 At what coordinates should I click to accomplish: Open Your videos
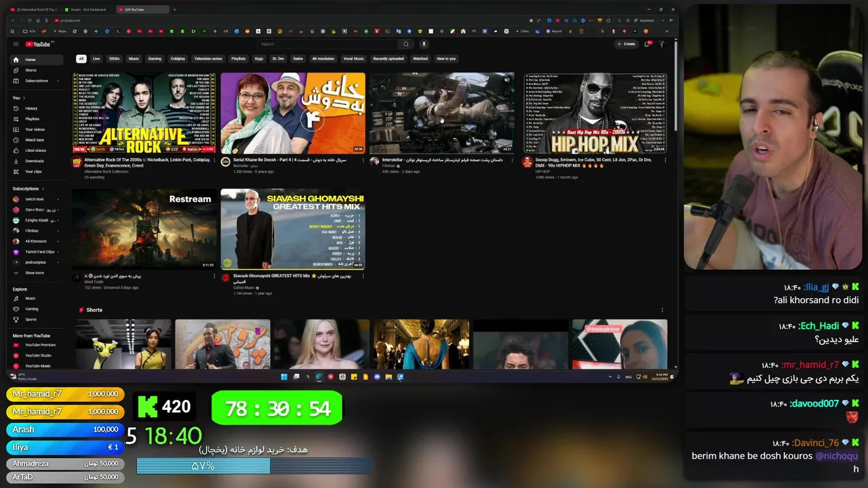pyautogui.click(x=36, y=129)
